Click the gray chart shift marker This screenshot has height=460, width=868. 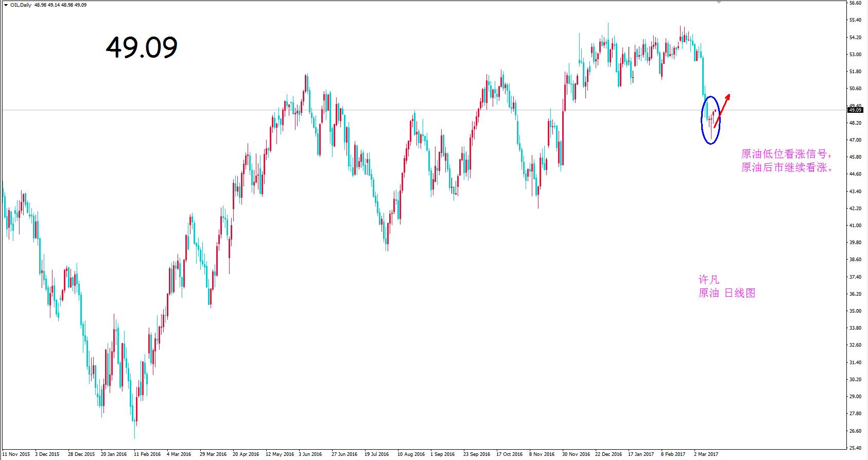(x=719, y=3)
